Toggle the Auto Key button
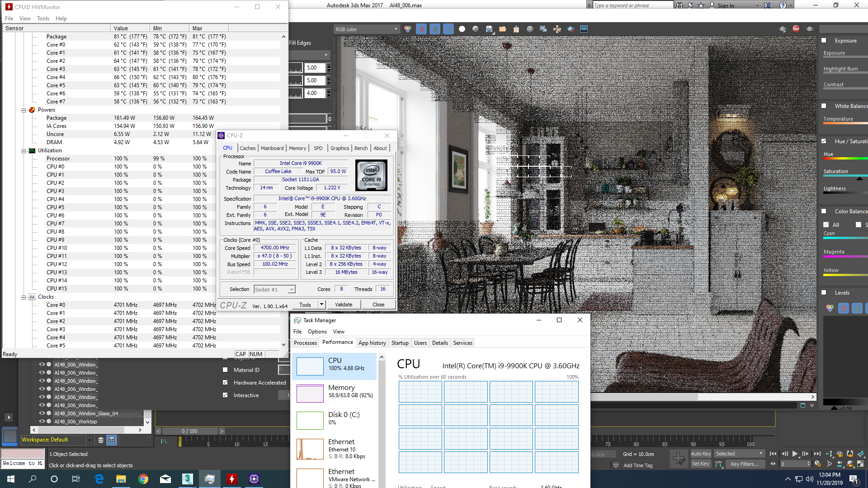The image size is (868, 488). point(701,454)
